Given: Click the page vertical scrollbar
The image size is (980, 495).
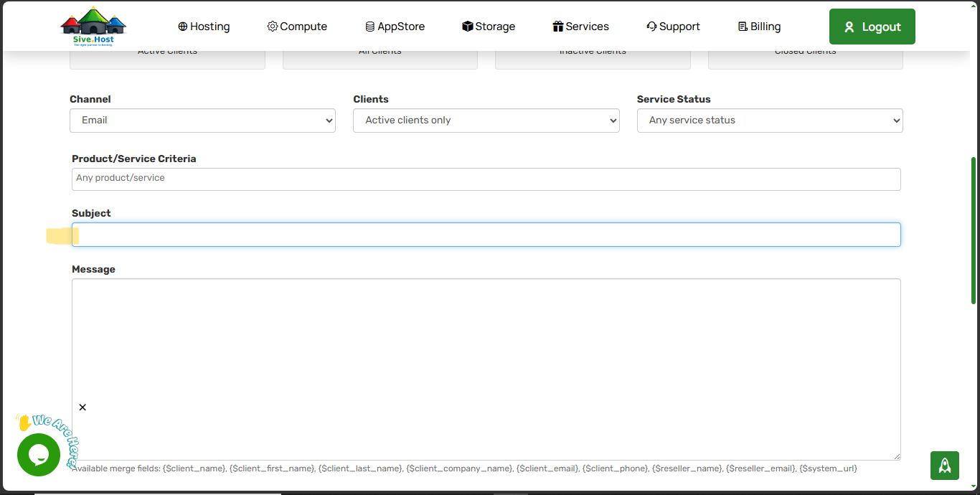Looking at the screenshot, I should click(x=974, y=230).
